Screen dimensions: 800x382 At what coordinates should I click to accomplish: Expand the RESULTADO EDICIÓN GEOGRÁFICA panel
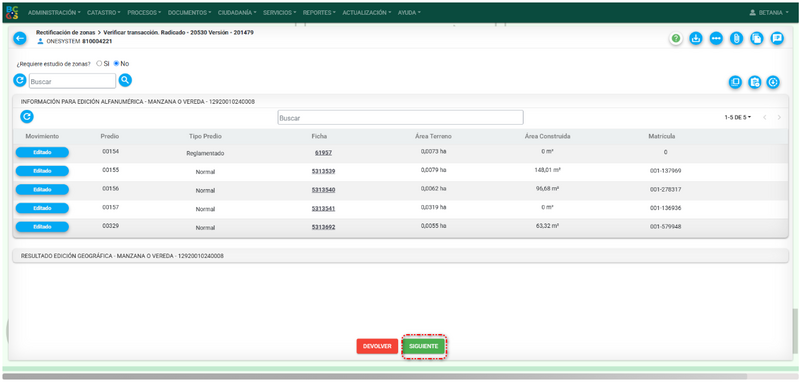pyautogui.click(x=401, y=256)
